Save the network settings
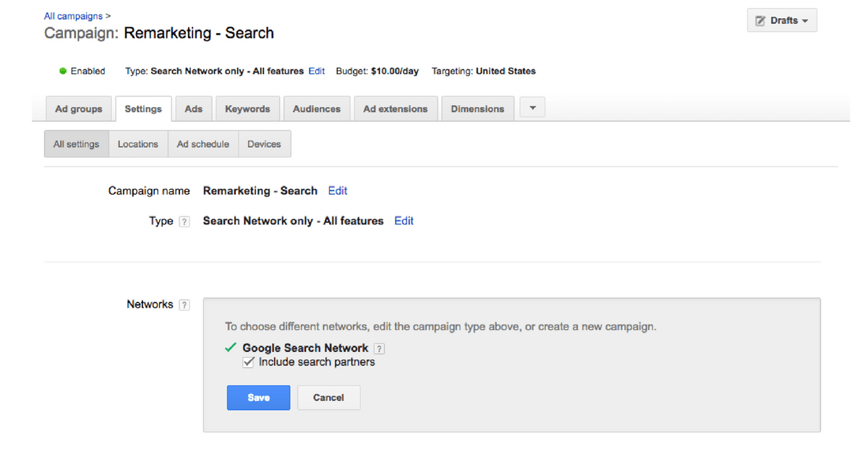The width and height of the screenshot is (868, 454). (258, 398)
